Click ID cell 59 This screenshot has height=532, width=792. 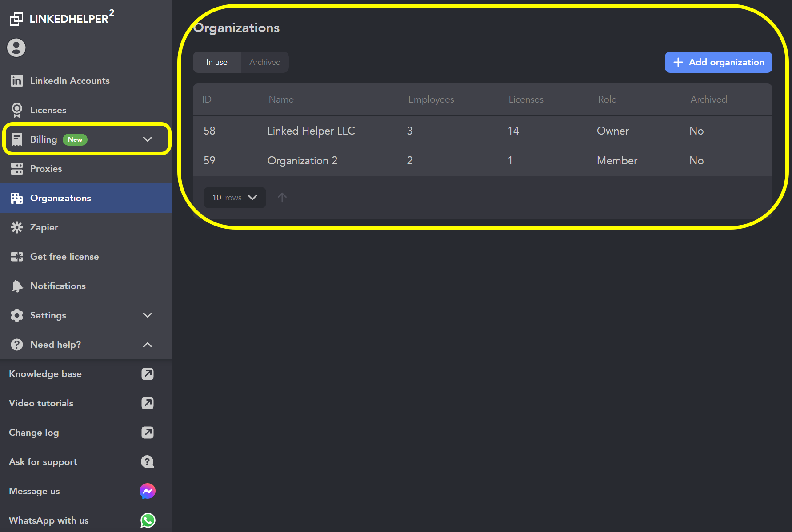coord(209,161)
